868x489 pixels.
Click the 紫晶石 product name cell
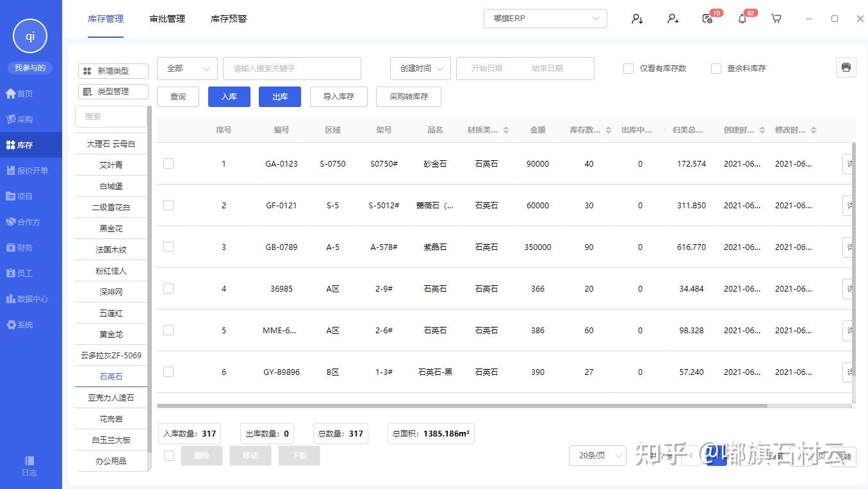(x=435, y=247)
